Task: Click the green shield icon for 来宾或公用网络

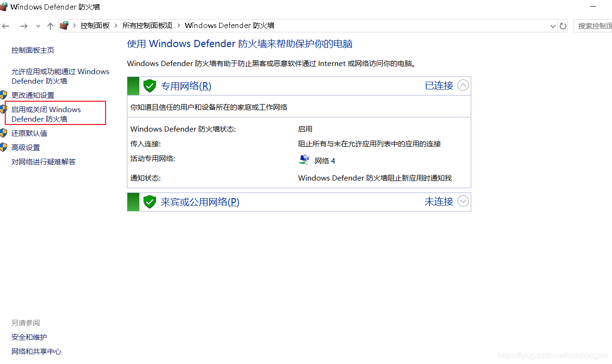Action: [x=150, y=201]
